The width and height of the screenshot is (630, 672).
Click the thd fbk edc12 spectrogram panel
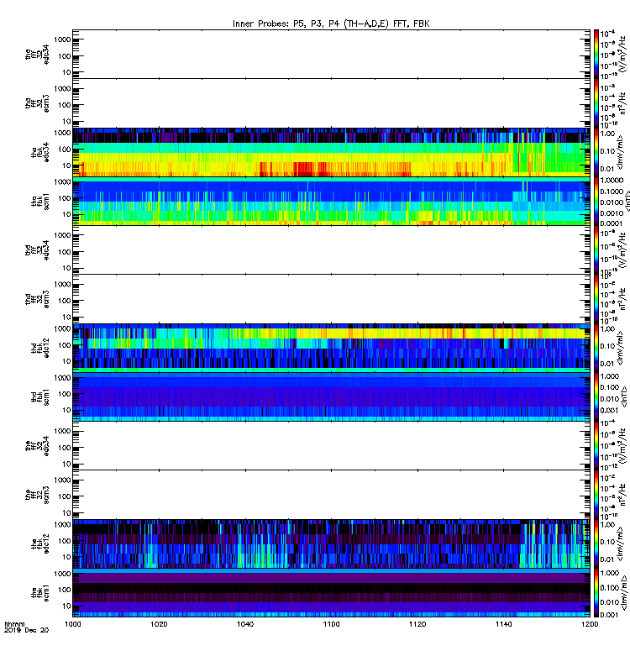tap(331, 348)
